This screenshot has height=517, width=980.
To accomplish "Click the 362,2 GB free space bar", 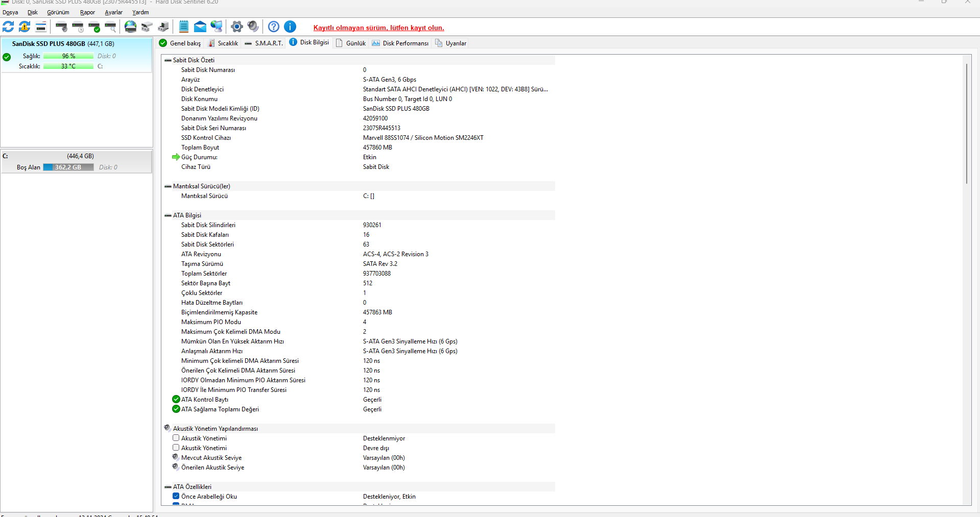I will [68, 167].
